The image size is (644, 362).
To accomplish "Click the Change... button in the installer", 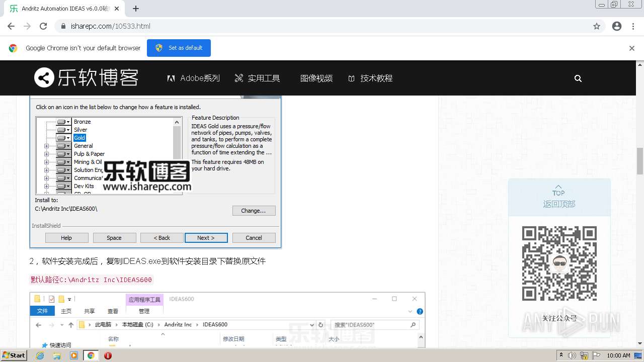I will tap(254, 211).
